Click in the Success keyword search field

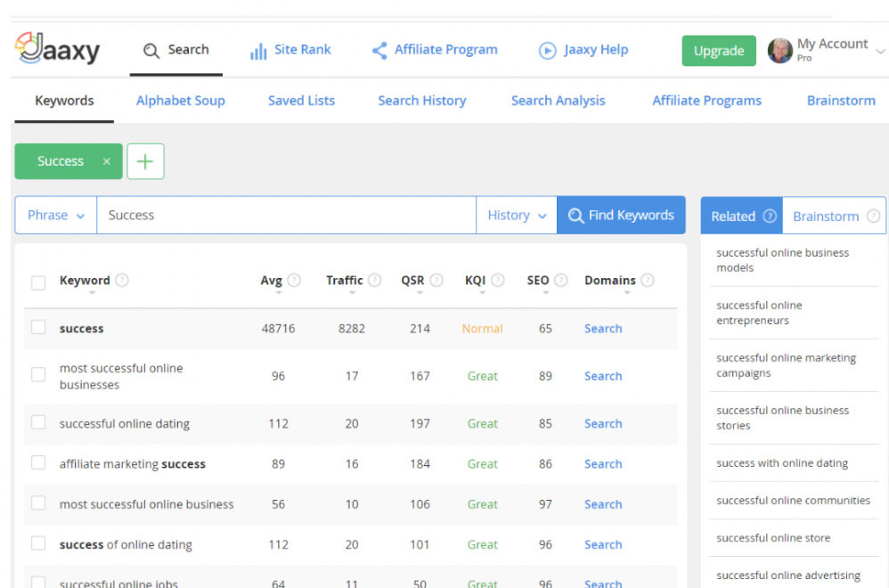point(286,216)
